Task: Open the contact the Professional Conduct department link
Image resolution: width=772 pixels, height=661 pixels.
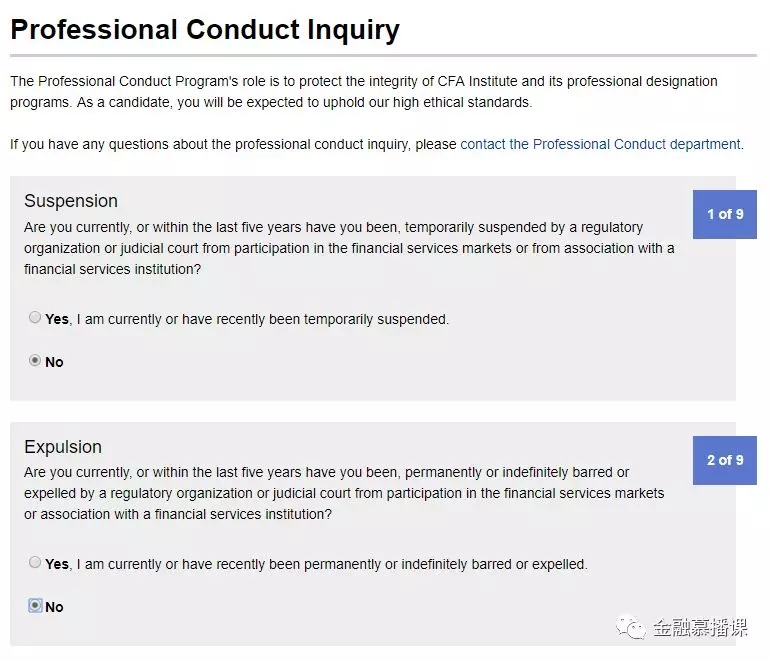Action: [600, 144]
